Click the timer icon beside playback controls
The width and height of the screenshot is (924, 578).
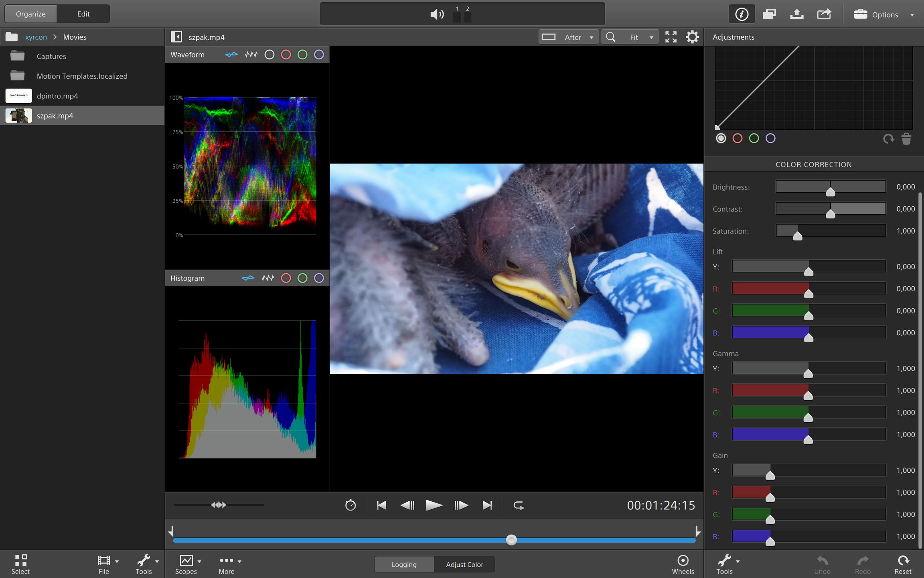(351, 505)
